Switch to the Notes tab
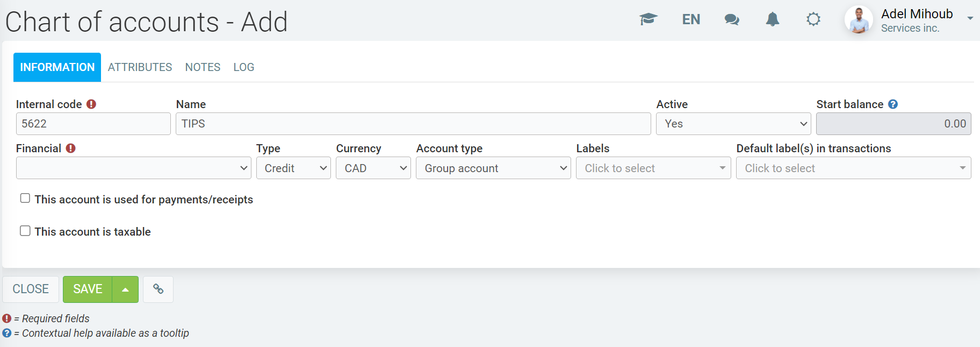This screenshot has width=980, height=347. tap(203, 67)
